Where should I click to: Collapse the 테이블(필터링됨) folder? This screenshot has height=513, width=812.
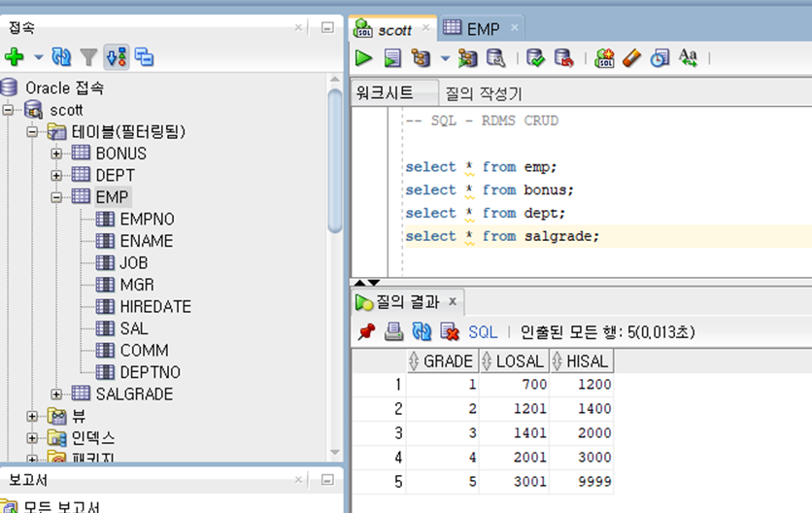click(32, 131)
